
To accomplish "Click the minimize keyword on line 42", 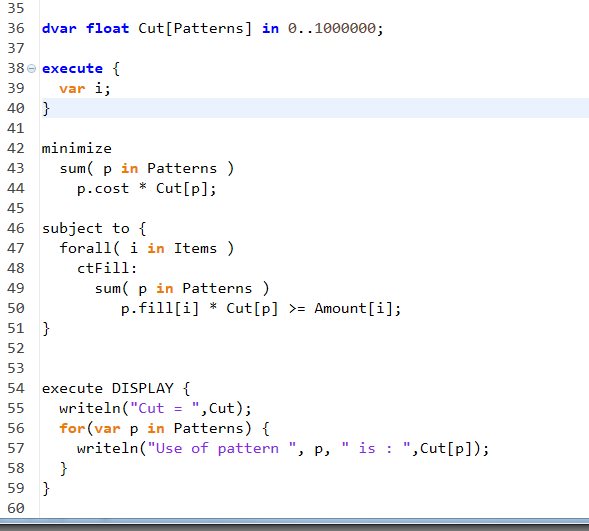I will (77, 148).
